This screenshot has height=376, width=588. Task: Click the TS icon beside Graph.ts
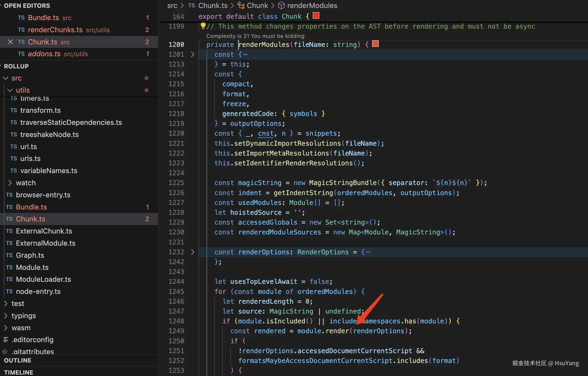9,255
